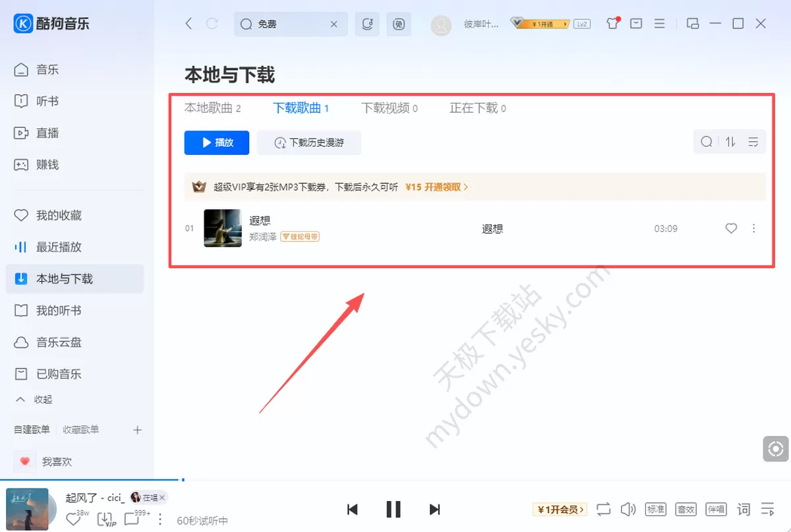Image resolution: width=791 pixels, height=532 pixels.
Task: Switch to 下载歌曲 tab
Action: (x=301, y=108)
